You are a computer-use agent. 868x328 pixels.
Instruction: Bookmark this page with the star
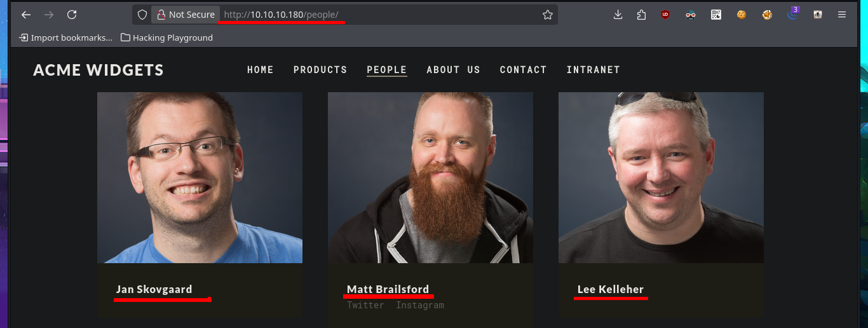(547, 15)
